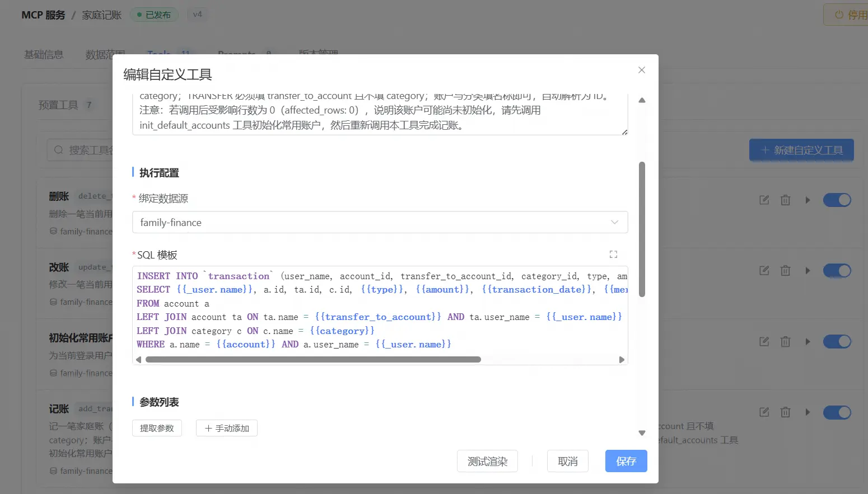Click the 手动添加 button
The width and height of the screenshot is (868, 494).
point(227,428)
